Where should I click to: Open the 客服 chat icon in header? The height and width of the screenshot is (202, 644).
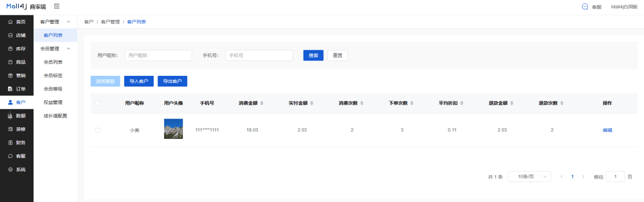click(x=585, y=7)
